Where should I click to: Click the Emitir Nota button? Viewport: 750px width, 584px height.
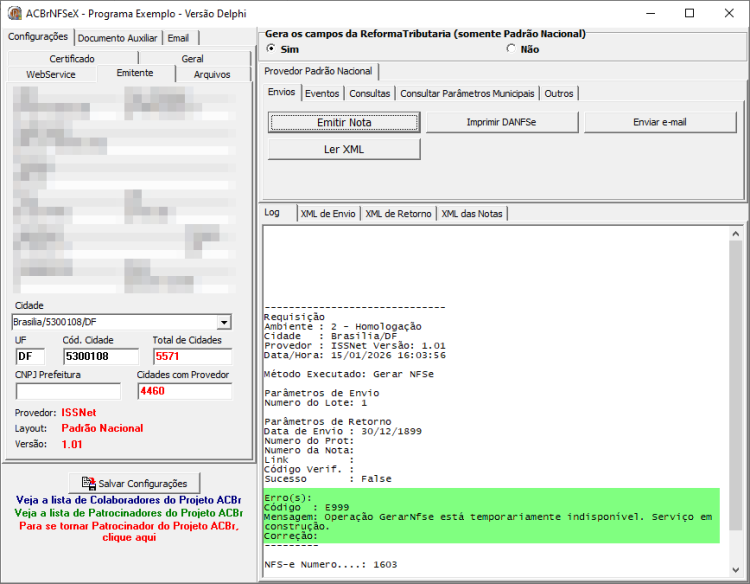[344, 122]
